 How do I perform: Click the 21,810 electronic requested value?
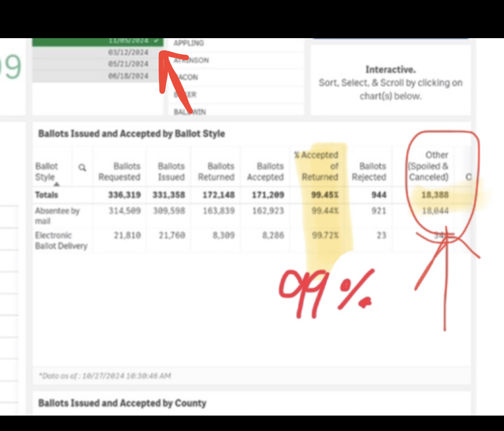127,235
